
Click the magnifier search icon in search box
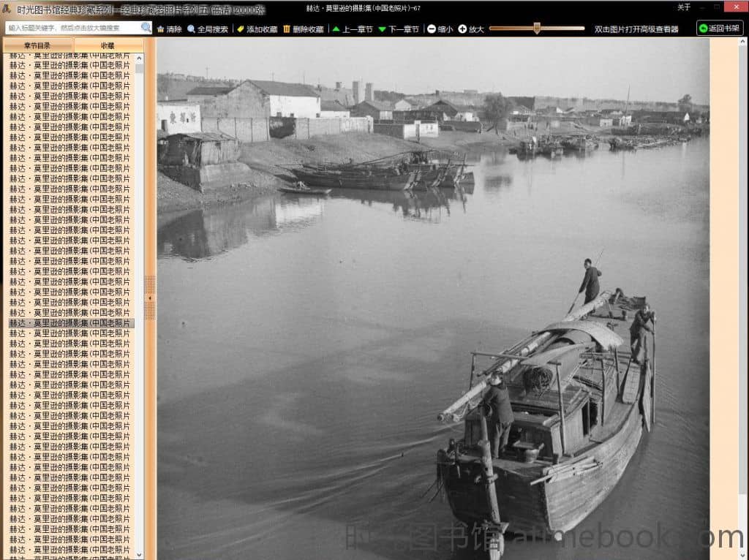pos(146,28)
